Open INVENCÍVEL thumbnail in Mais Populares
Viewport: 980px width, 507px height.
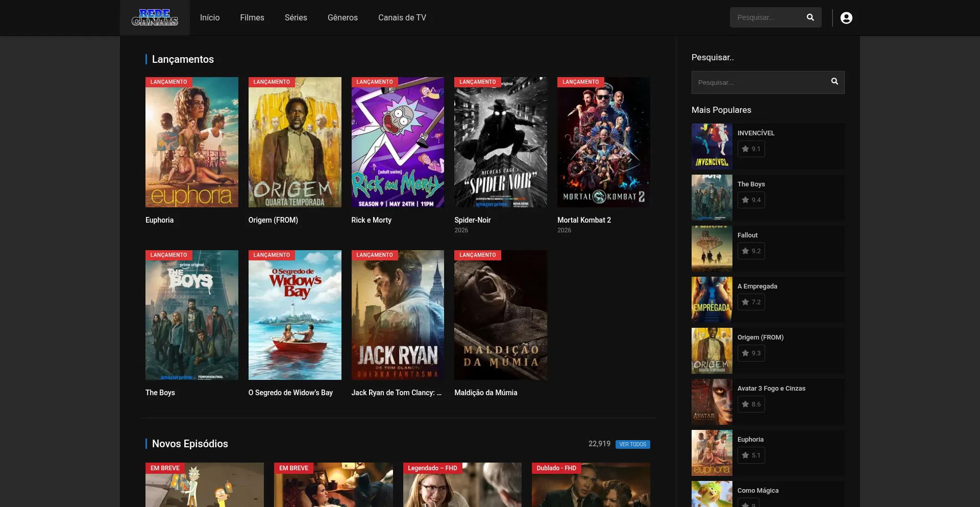click(712, 147)
